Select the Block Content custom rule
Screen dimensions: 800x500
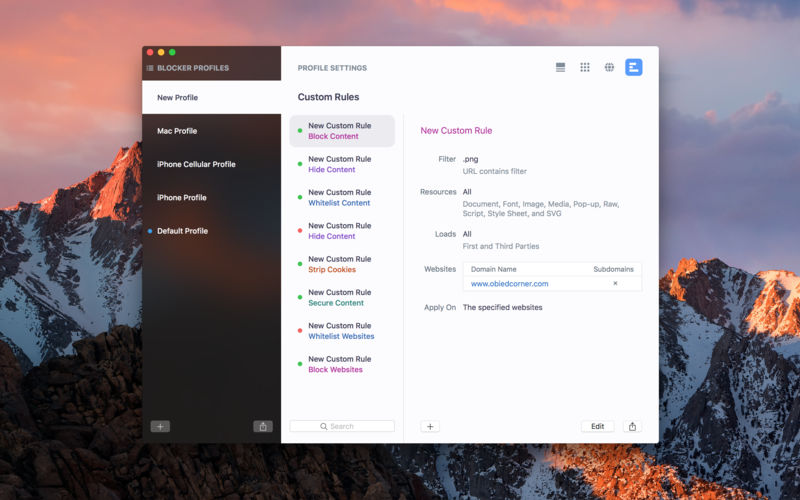point(342,131)
